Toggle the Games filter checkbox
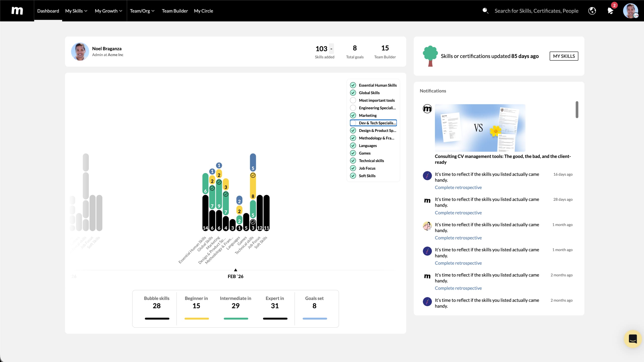This screenshot has width=644, height=362. [x=353, y=153]
